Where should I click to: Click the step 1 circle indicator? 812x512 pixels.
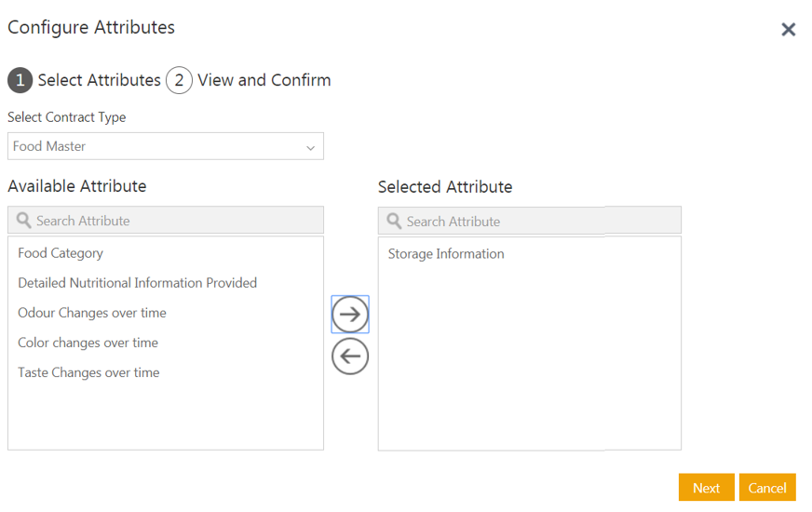[x=20, y=81]
